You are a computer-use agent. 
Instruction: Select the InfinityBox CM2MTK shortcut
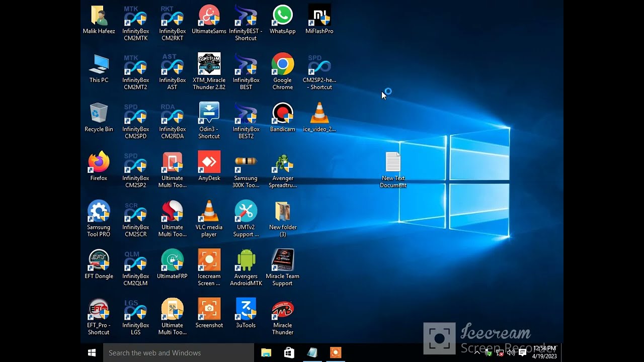[135, 23]
